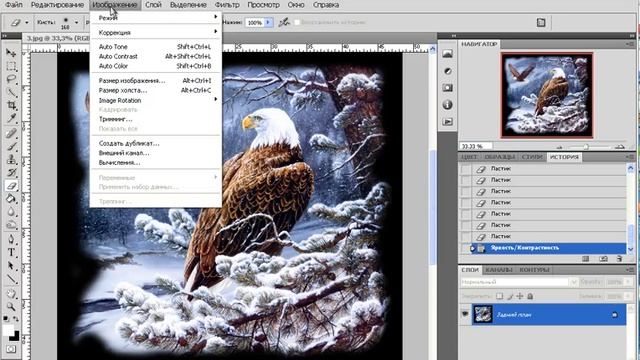Viewport: 640px width, 360px height.
Task: Toggle visibility of Задний план layer
Action: (x=465, y=314)
